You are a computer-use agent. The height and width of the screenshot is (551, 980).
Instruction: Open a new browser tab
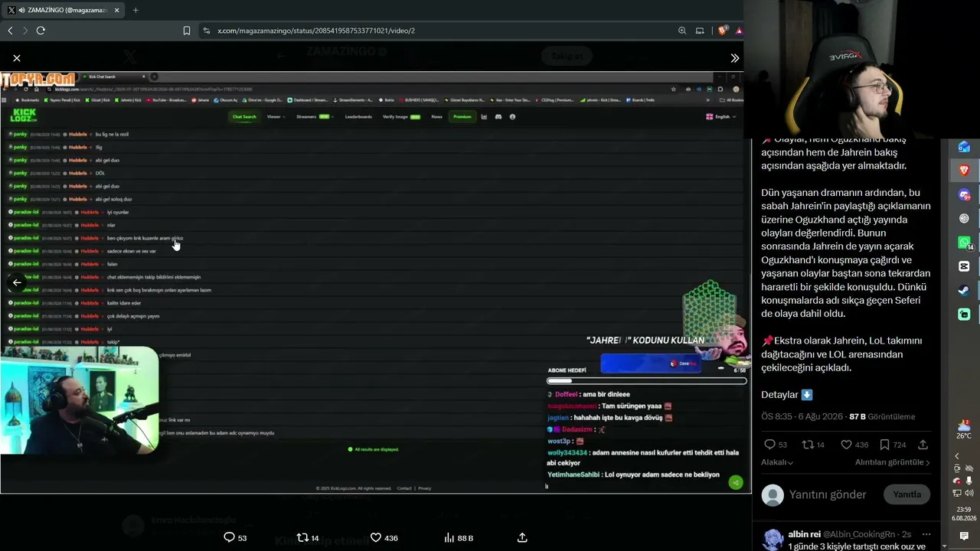(136, 10)
